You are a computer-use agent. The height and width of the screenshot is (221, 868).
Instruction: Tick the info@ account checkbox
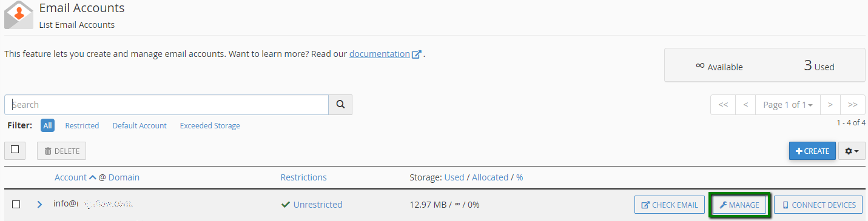tap(16, 205)
